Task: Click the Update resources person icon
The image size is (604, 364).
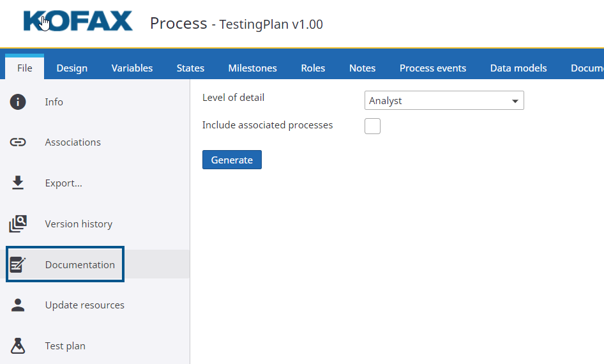Action: [18, 305]
